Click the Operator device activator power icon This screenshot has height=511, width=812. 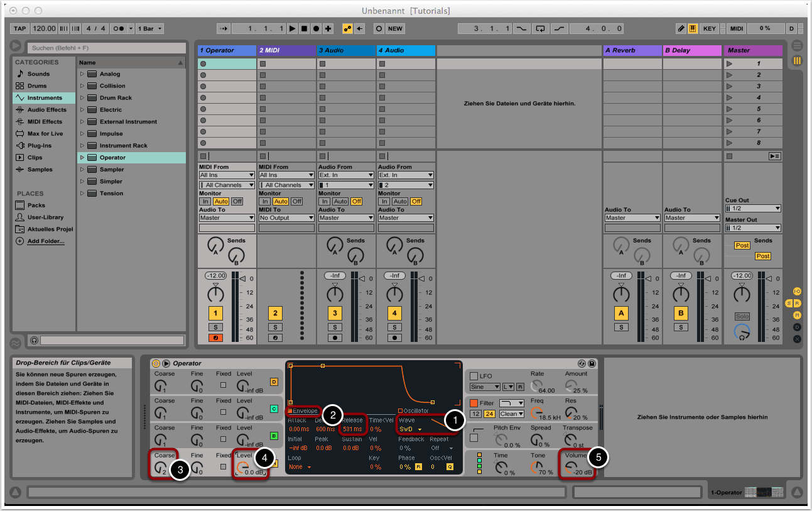pyautogui.click(x=156, y=363)
